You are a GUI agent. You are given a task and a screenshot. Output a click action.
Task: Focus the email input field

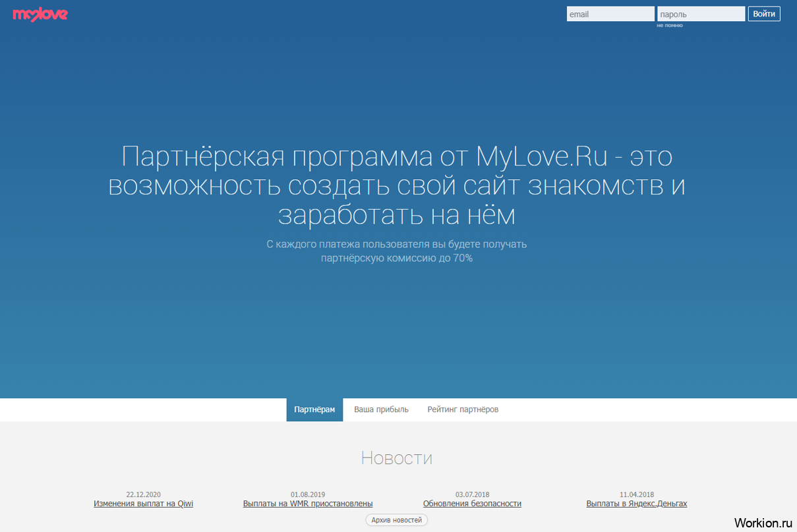[x=610, y=14]
